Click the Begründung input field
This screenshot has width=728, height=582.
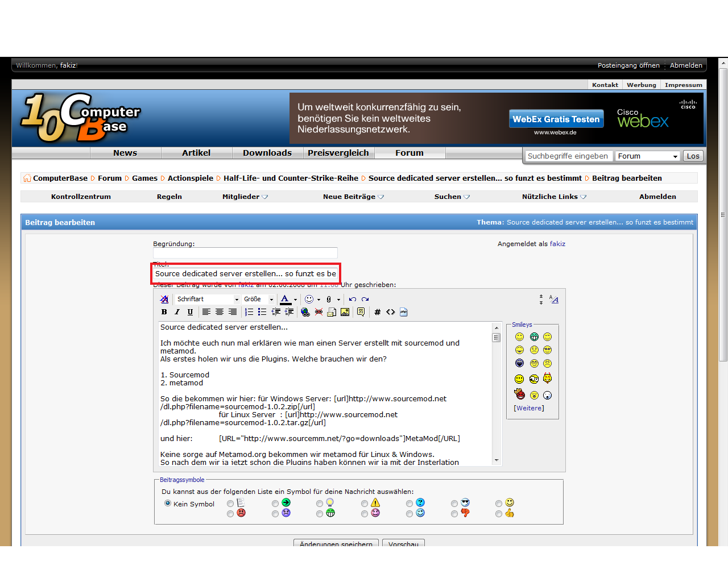[245, 253]
